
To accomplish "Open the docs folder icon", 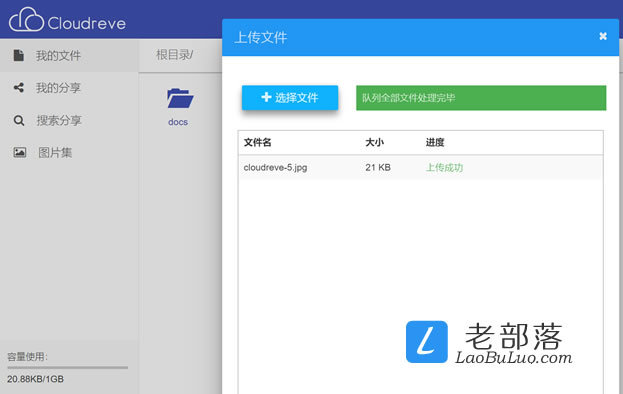I will point(180,98).
